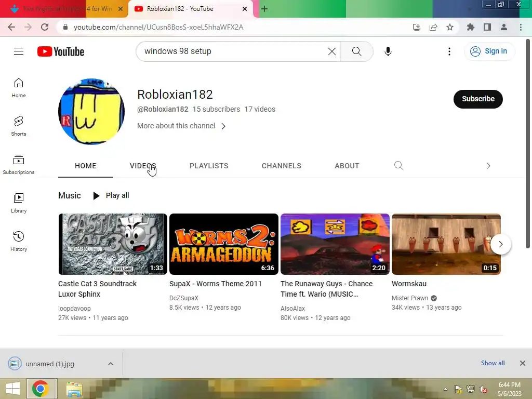
Task: Expand More about this channel
Action: coord(181,126)
